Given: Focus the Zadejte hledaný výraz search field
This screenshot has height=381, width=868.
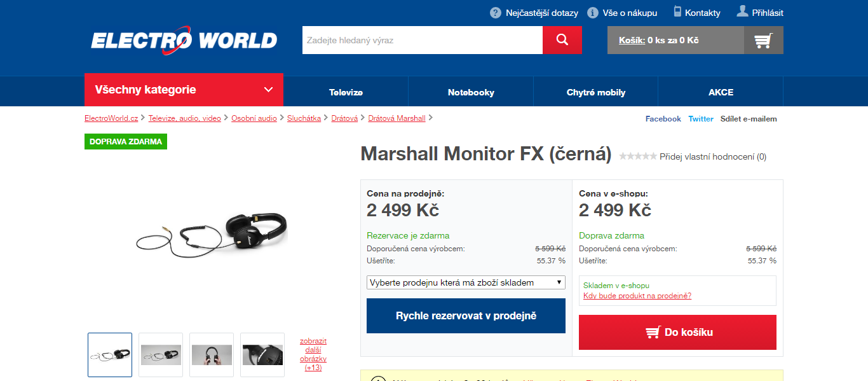Looking at the screenshot, I should (423, 40).
